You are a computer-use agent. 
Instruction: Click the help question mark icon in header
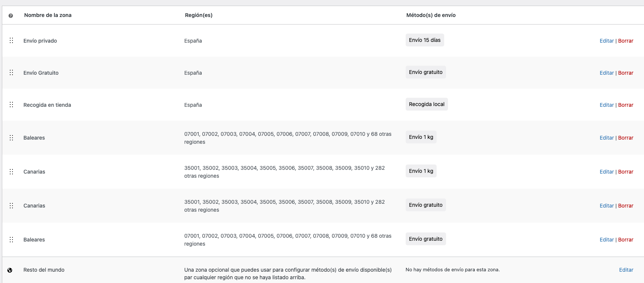[x=11, y=15]
